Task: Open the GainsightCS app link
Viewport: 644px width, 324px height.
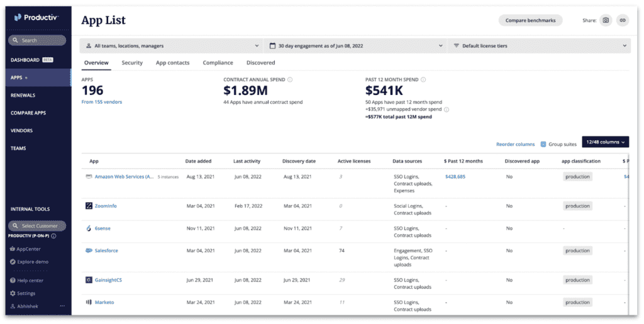Action: [108, 280]
